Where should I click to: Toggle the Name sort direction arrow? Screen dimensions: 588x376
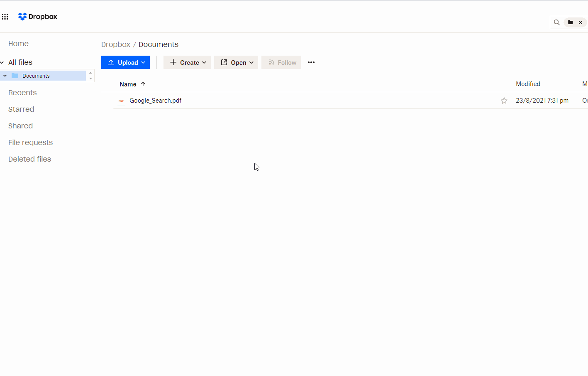(x=143, y=84)
